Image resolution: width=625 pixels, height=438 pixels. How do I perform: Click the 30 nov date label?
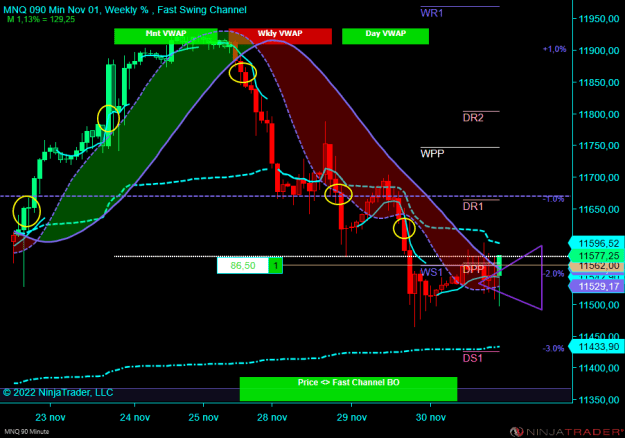tap(430, 417)
